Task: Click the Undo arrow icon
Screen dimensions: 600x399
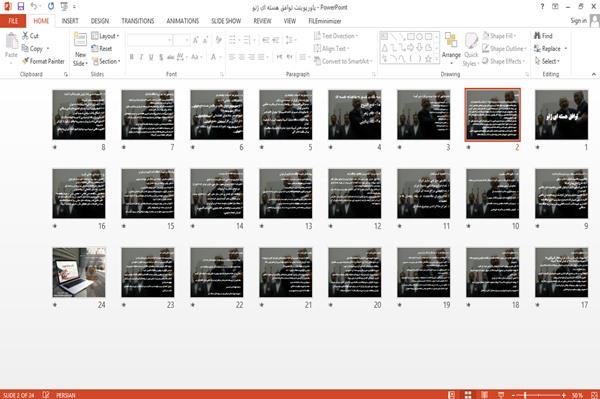Action: [x=34, y=7]
